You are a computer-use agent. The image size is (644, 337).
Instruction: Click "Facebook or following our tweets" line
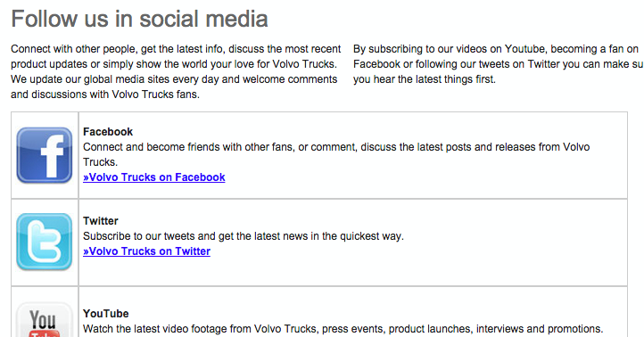point(499,64)
